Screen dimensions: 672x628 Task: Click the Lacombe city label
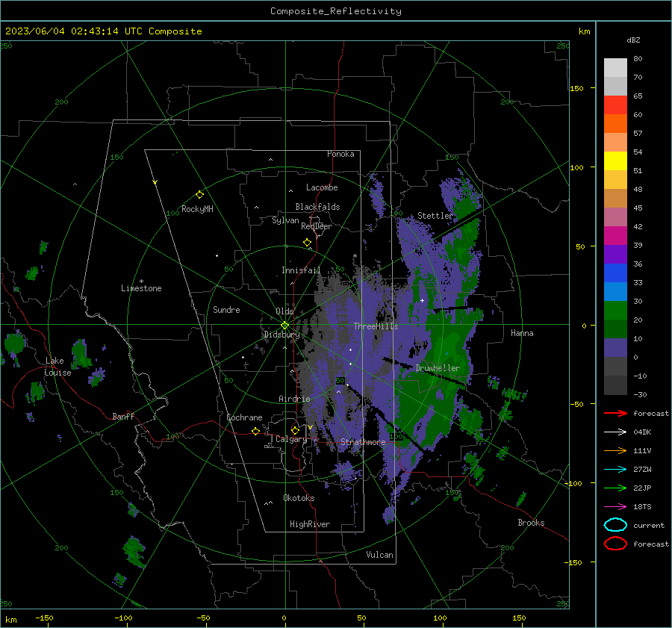coord(322,187)
